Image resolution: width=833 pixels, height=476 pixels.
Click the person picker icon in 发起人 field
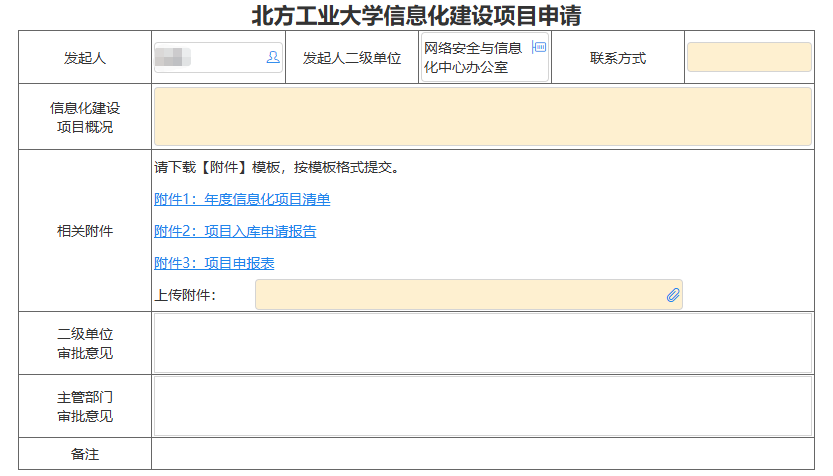[x=273, y=58]
